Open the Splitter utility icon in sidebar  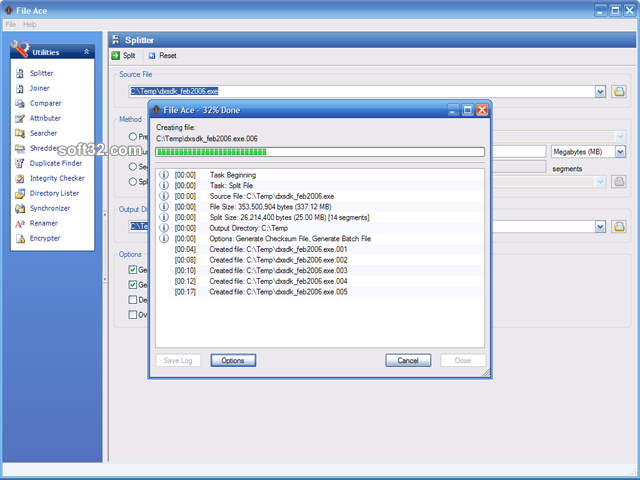(x=20, y=73)
